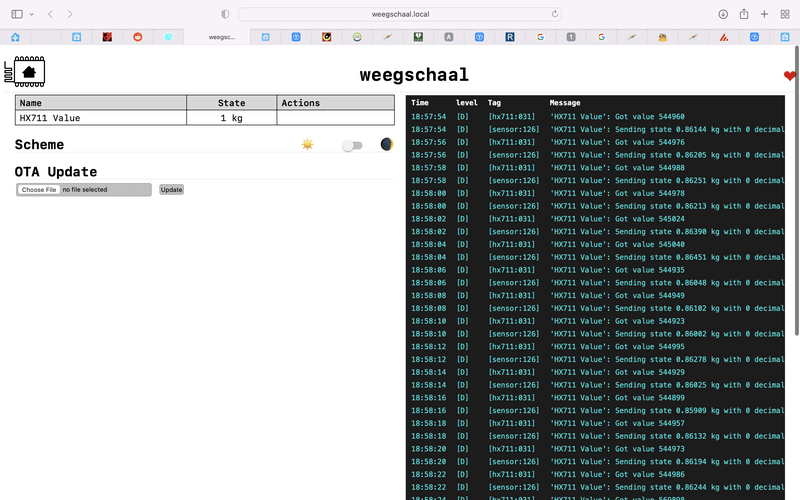Click the ESPHome house chip logo
The width and height of the screenshot is (800, 500).
pos(24,71)
